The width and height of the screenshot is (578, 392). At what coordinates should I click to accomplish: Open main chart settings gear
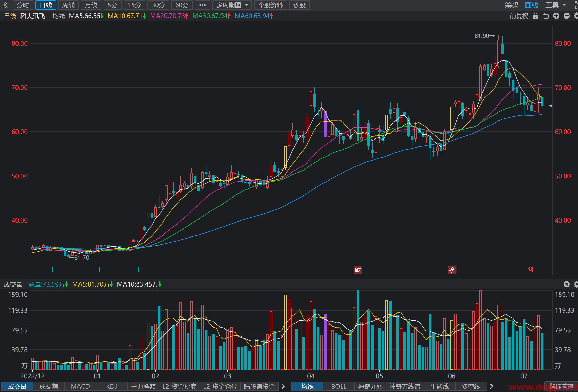576,16
